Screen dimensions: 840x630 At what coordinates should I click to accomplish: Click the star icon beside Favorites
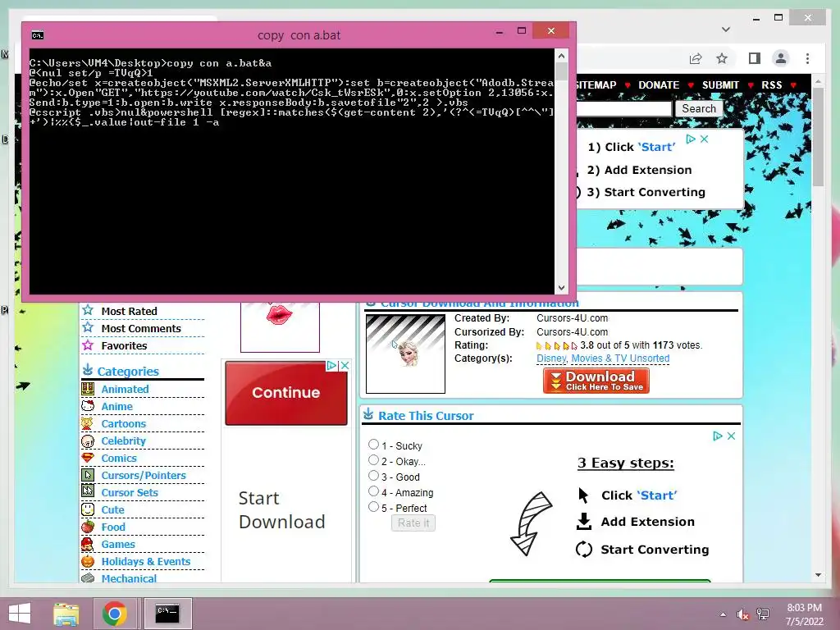(x=88, y=345)
